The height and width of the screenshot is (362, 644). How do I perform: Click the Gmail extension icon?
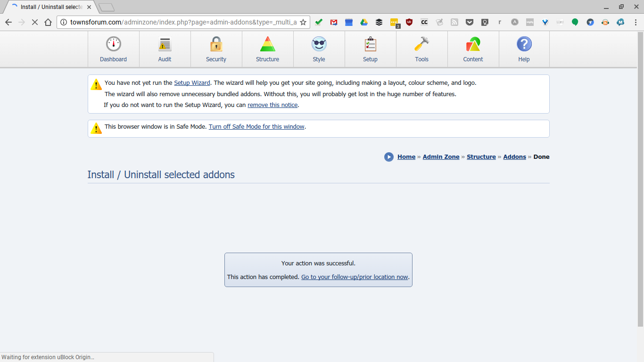(x=334, y=22)
